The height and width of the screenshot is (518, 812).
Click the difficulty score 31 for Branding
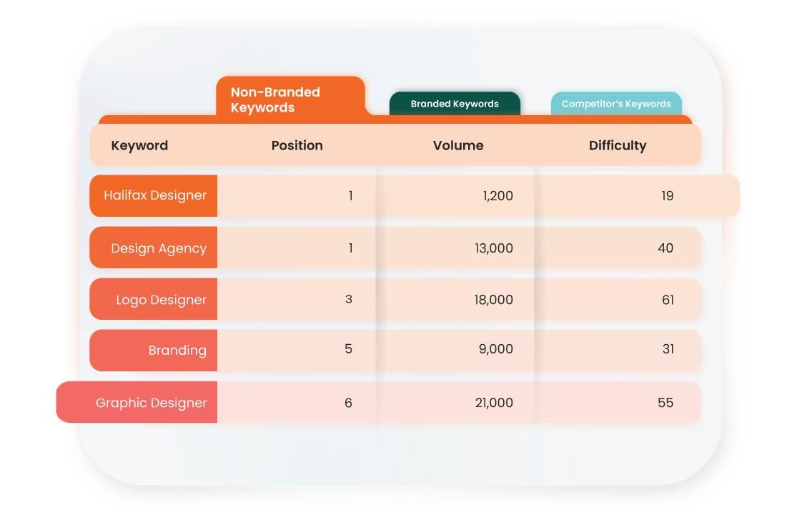[x=667, y=351]
